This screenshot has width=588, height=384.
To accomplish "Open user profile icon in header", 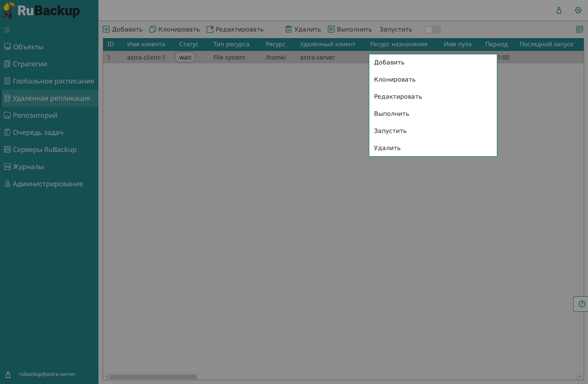I will [x=558, y=10].
